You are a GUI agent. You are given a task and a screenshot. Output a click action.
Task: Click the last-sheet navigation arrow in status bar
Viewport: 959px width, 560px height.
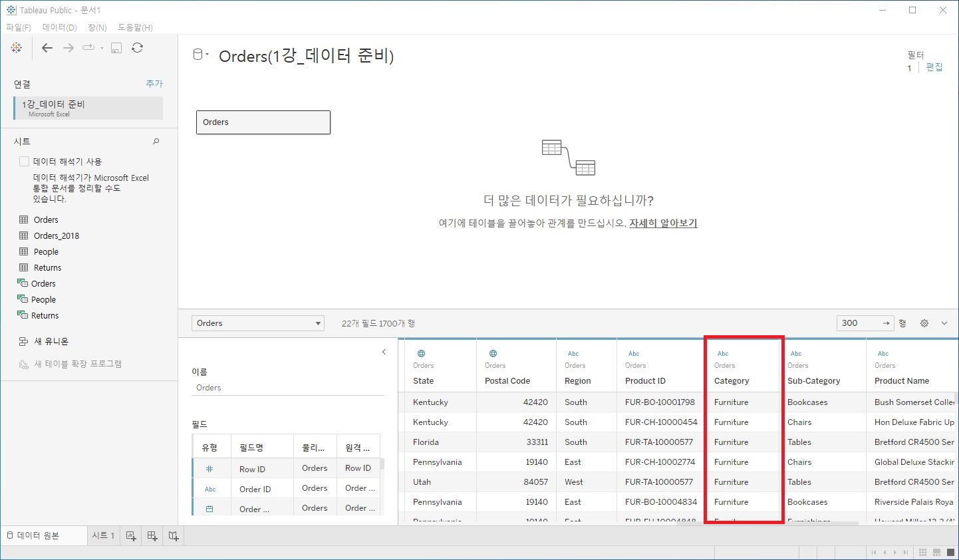pyautogui.click(x=906, y=553)
